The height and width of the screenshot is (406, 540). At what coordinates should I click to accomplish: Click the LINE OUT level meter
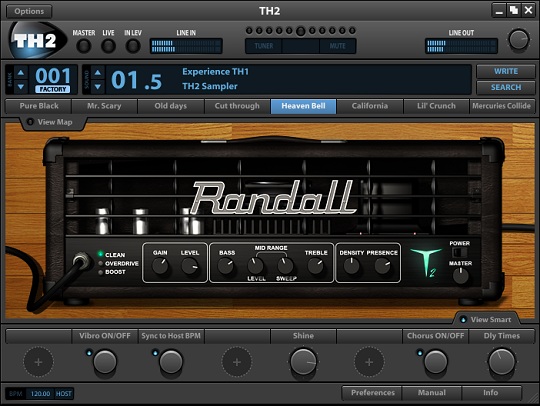(x=461, y=46)
